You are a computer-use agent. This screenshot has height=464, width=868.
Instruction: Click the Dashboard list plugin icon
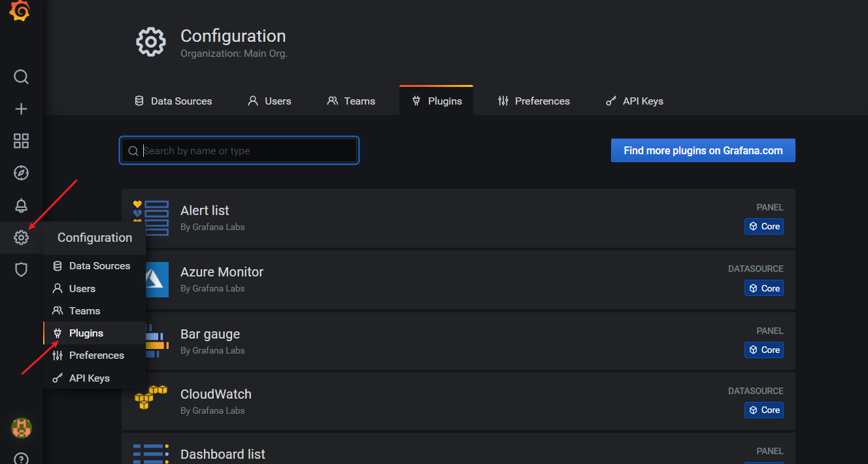[151, 454]
